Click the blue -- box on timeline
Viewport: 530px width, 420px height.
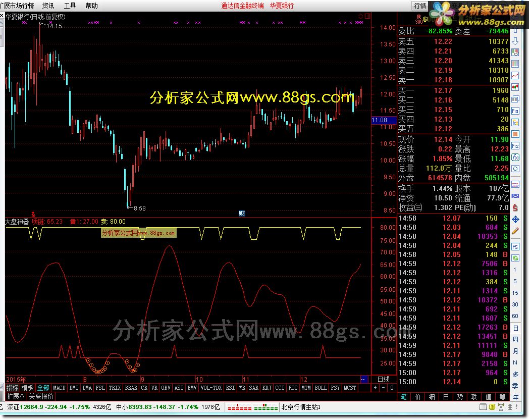click(x=364, y=379)
